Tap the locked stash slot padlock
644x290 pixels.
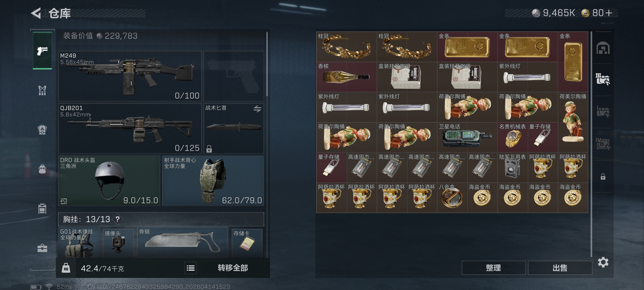tap(603, 177)
